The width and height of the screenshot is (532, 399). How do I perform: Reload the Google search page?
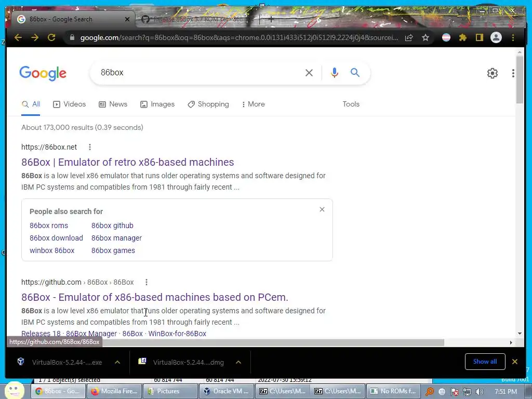[x=51, y=37]
